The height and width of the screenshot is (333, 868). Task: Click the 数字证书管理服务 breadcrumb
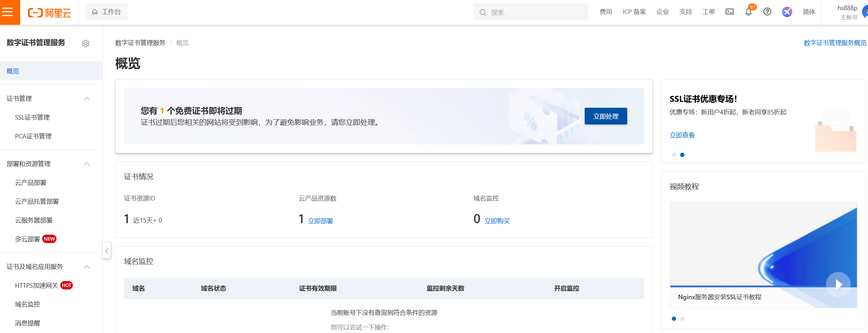click(140, 43)
